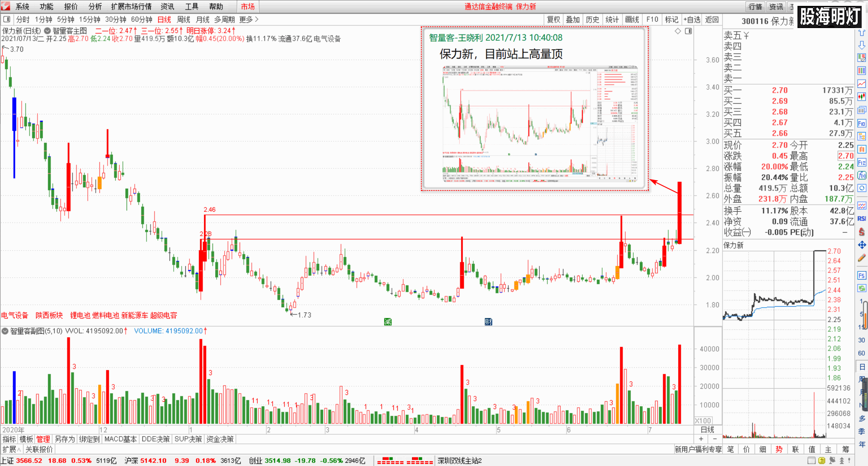Click the F12 trading sidebar icon

click(862, 162)
